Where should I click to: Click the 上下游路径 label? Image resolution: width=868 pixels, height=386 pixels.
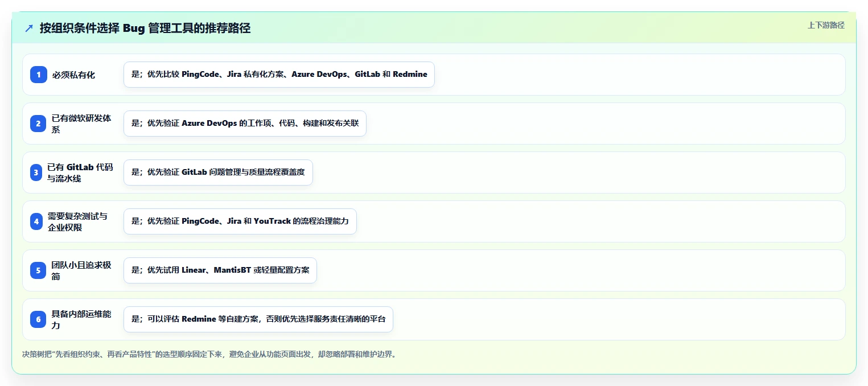(x=826, y=25)
